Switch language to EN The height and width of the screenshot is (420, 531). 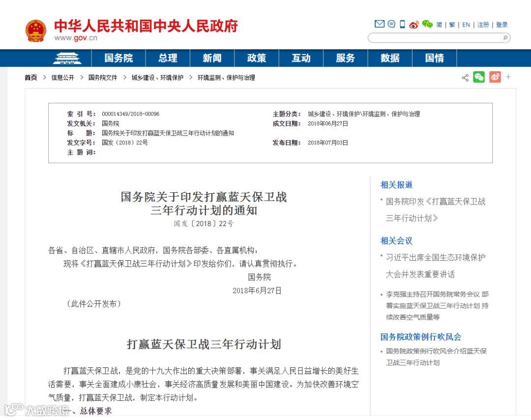pos(466,25)
